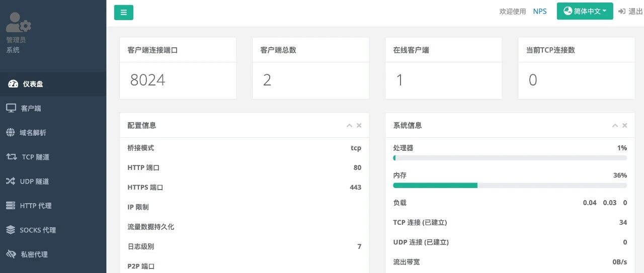Click the dashboard gauge icon

pos(13,84)
